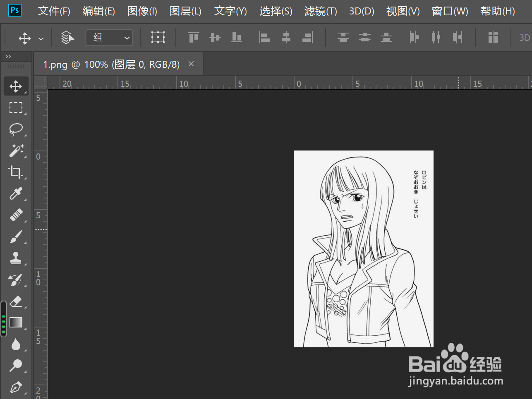Click align right edges icon
This screenshot has height=399, width=532.
coord(308,38)
